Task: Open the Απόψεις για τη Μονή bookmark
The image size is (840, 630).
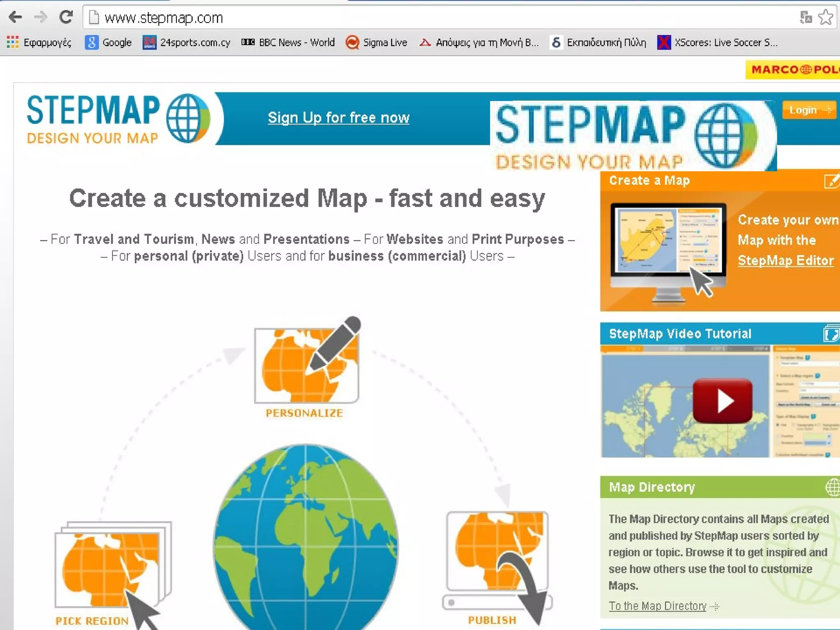Action: click(x=479, y=42)
